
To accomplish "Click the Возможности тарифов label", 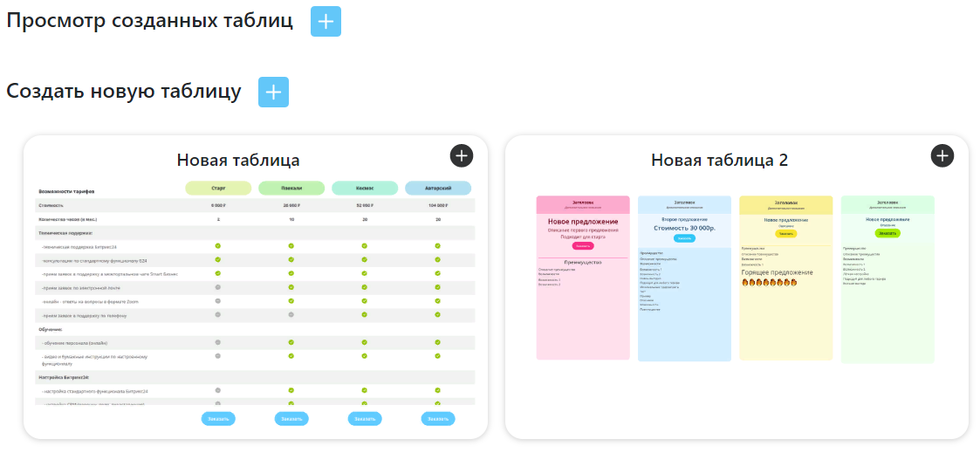I will pyautogui.click(x=66, y=191).
